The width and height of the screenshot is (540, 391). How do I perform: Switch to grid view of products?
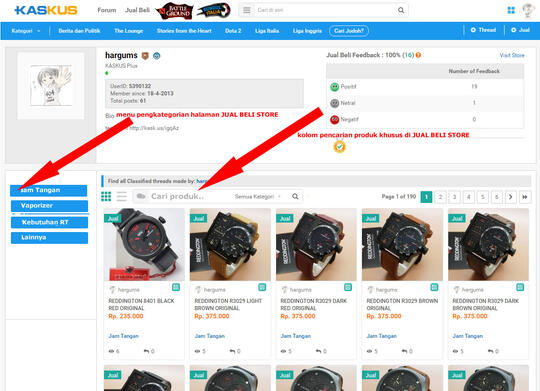[x=106, y=196]
